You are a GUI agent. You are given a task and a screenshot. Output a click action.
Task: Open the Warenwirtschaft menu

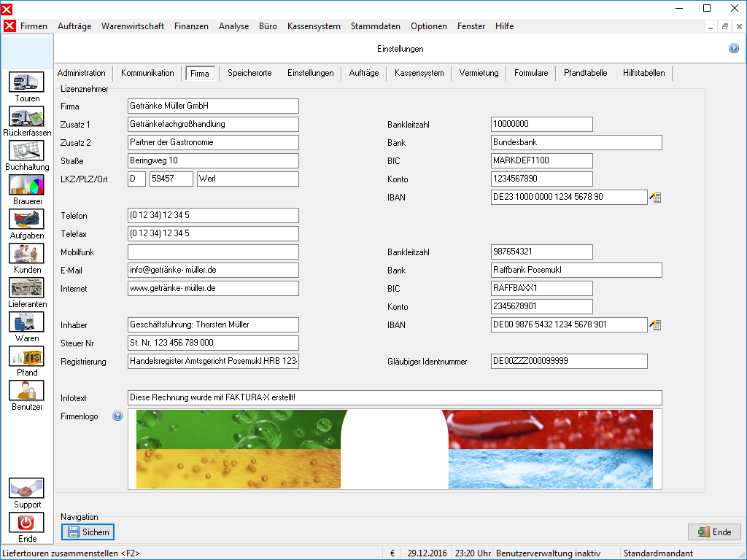pyautogui.click(x=133, y=26)
